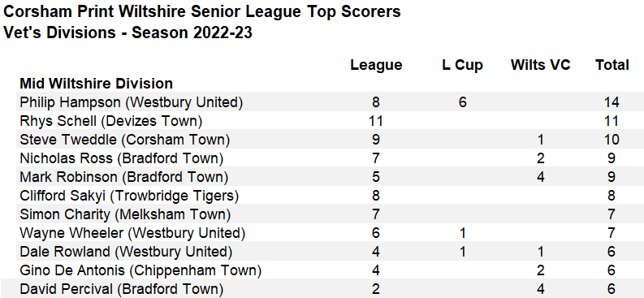Click Dale Rowland (Westbury United) entry

pyautogui.click(x=126, y=251)
